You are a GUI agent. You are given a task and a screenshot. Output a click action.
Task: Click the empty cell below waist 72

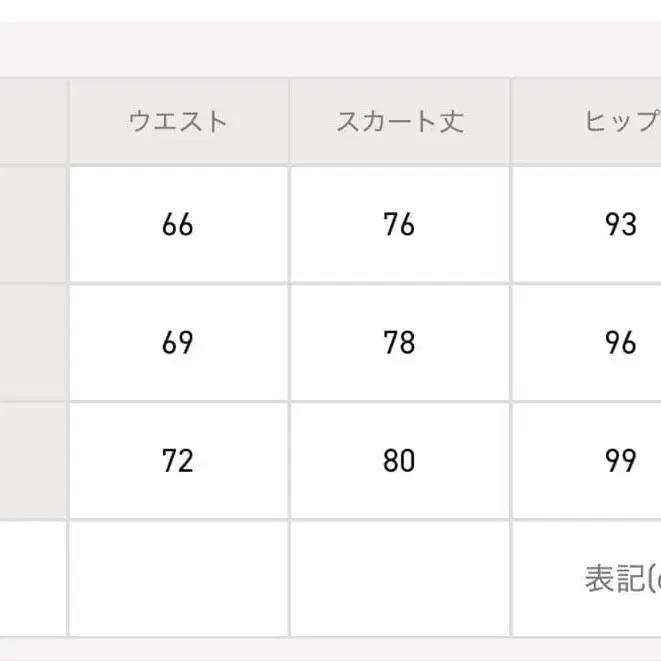tap(178, 579)
